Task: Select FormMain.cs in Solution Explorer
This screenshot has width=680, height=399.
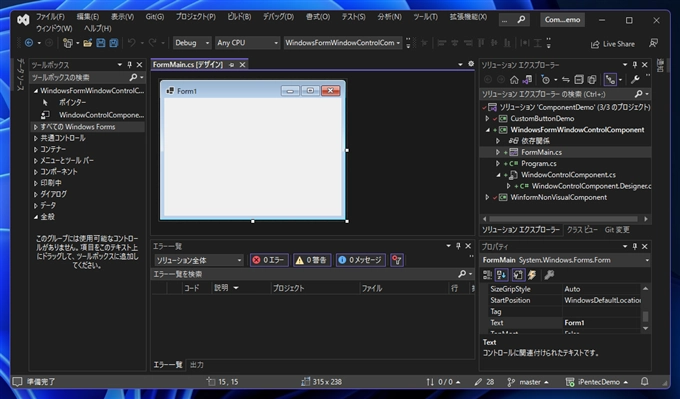Action: pyautogui.click(x=541, y=152)
